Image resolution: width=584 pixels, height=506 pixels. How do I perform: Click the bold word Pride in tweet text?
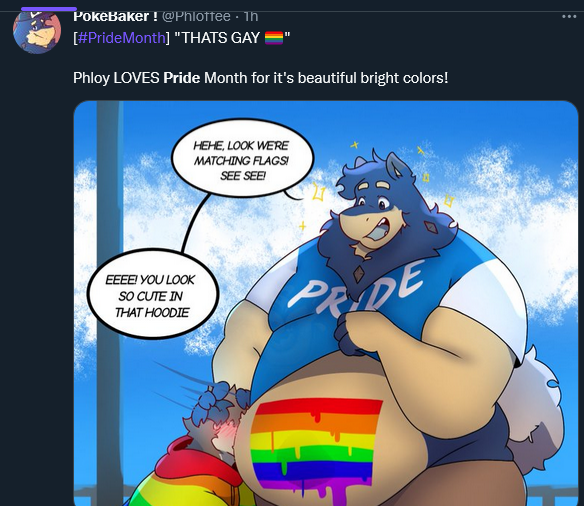pyautogui.click(x=181, y=78)
